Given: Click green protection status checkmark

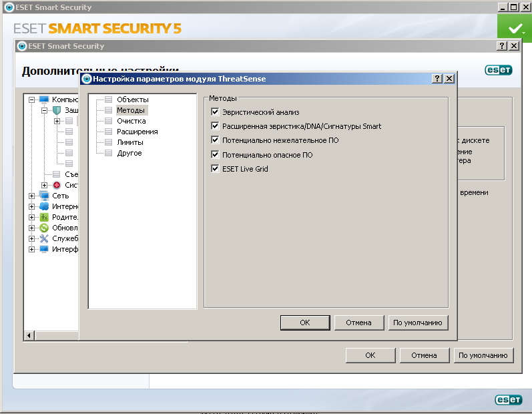Looking at the screenshot, I should click(x=515, y=29).
